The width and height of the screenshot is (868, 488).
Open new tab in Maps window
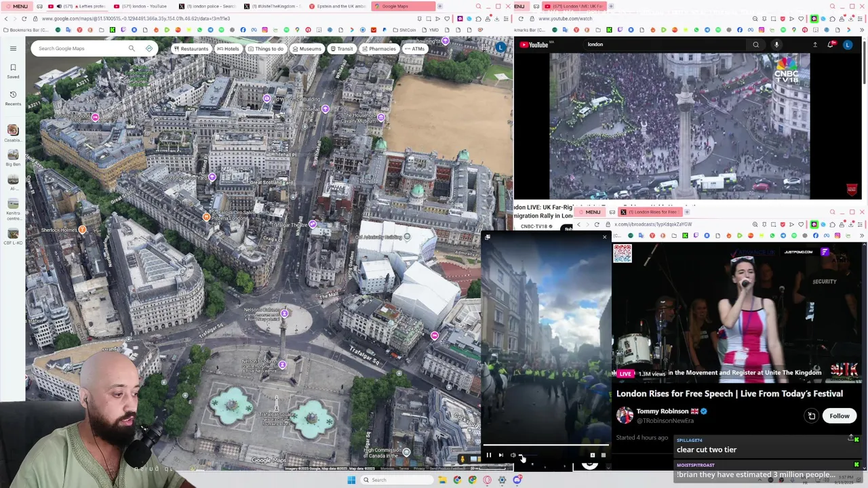tap(439, 6)
